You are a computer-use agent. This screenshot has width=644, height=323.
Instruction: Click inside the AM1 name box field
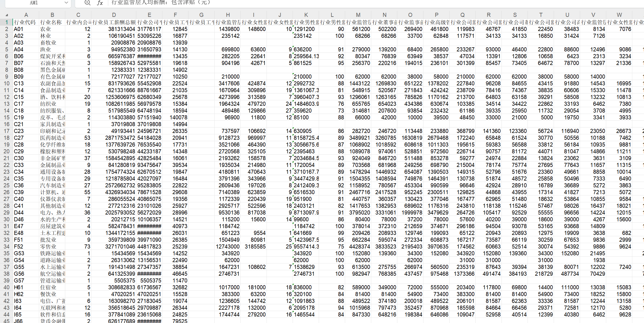(34, 3)
